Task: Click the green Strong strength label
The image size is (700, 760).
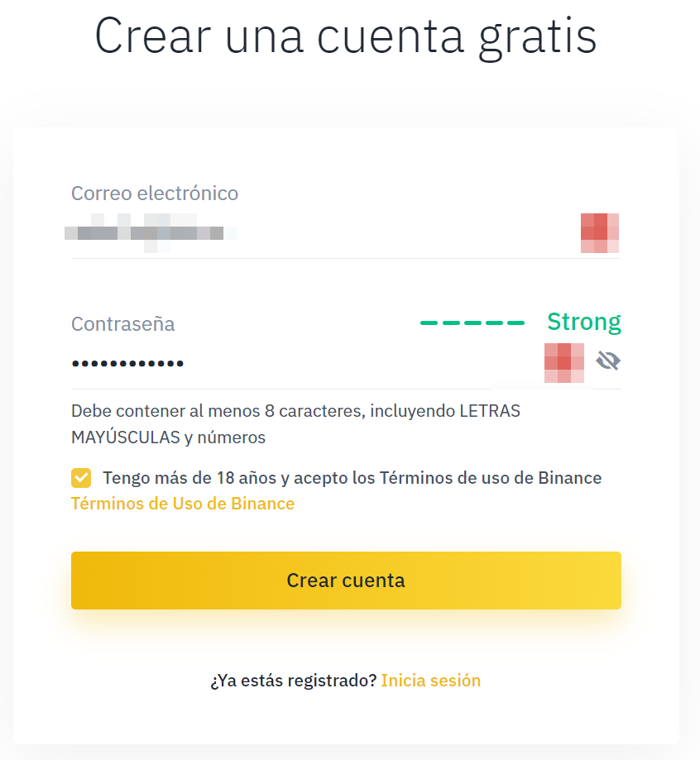Action: (x=584, y=322)
